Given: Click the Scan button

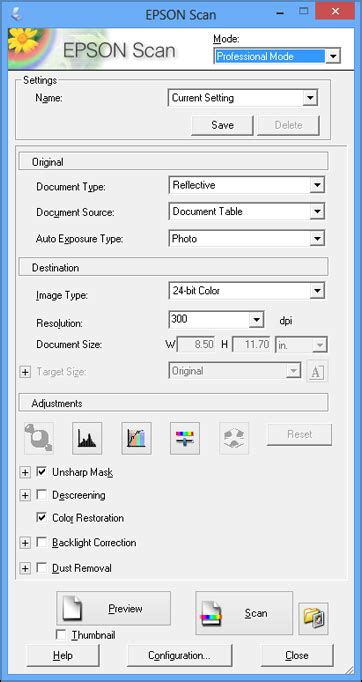Looking at the screenshot, I should pos(244,613).
